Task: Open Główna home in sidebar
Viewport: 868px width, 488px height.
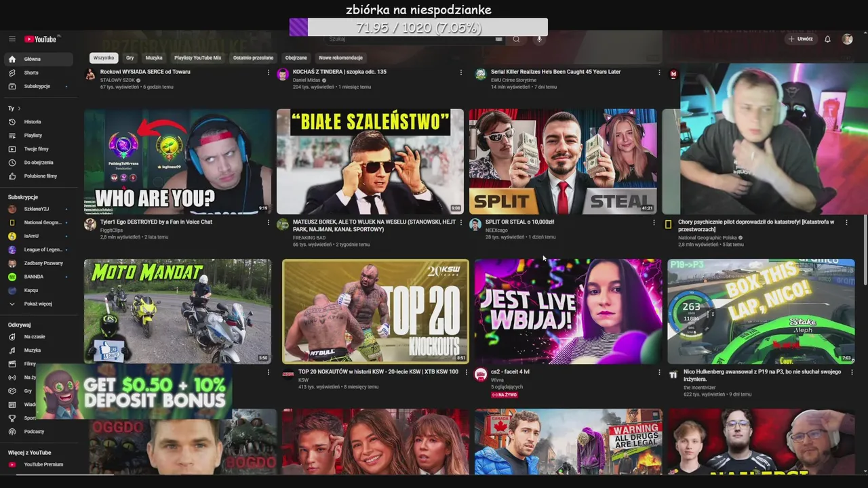Action: (39, 59)
